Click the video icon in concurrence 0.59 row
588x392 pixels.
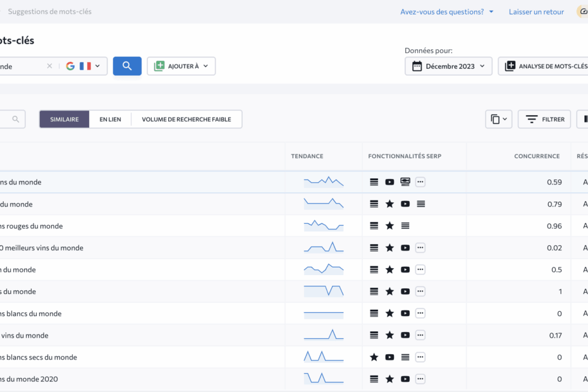click(x=389, y=182)
